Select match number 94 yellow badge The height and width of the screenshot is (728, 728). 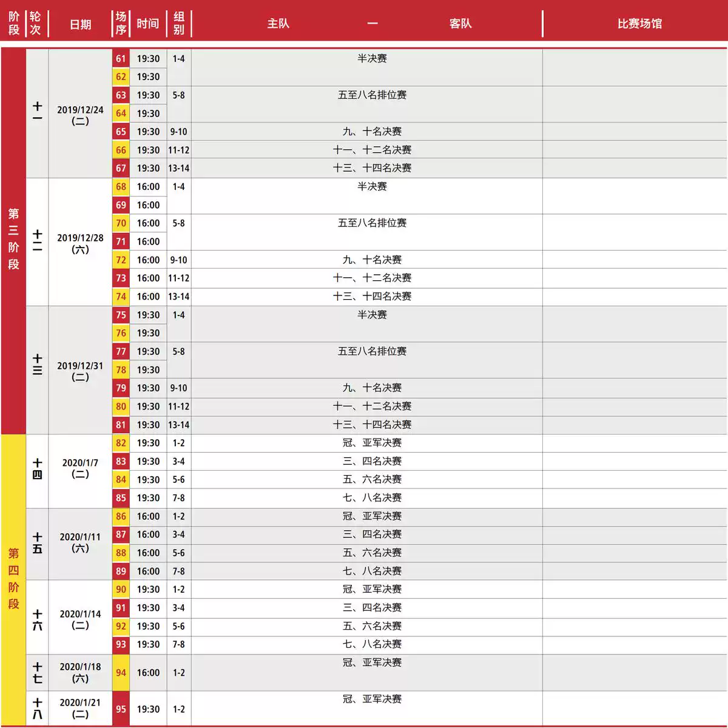[121, 673]
